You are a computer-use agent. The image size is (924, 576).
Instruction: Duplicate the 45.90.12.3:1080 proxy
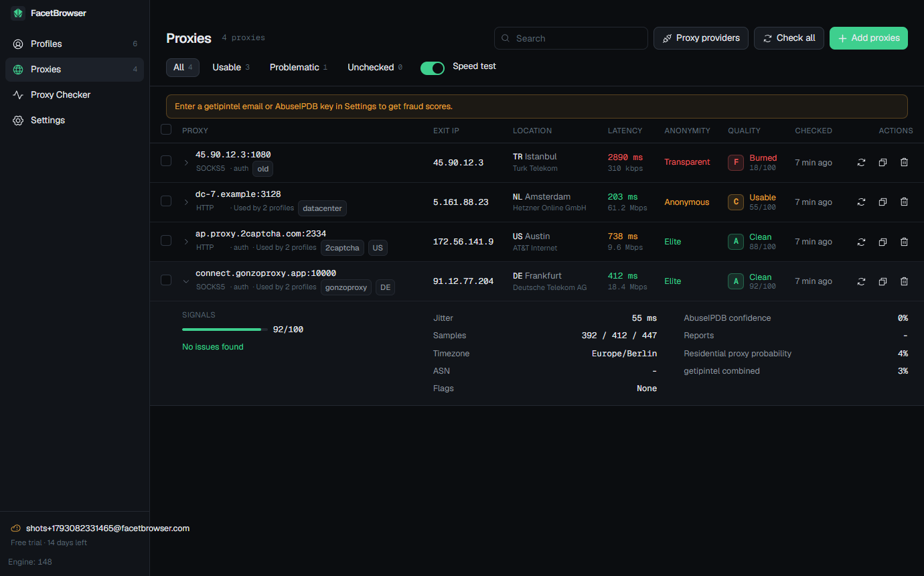click(x=882, y=162)
